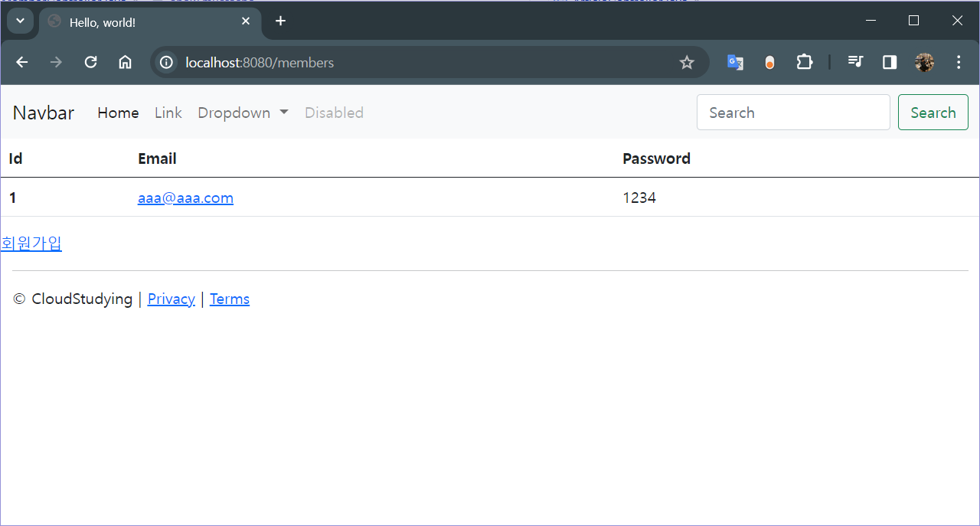The image size is (980, 526).
Task: Open a new tab with the plus icon
Action: [280, 21]
